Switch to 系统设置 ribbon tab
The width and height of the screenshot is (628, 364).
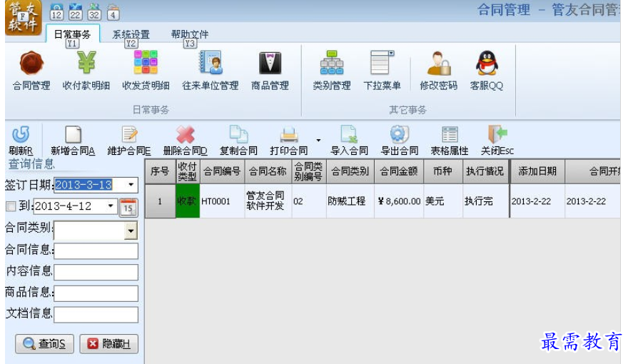[x=131, y=34]
